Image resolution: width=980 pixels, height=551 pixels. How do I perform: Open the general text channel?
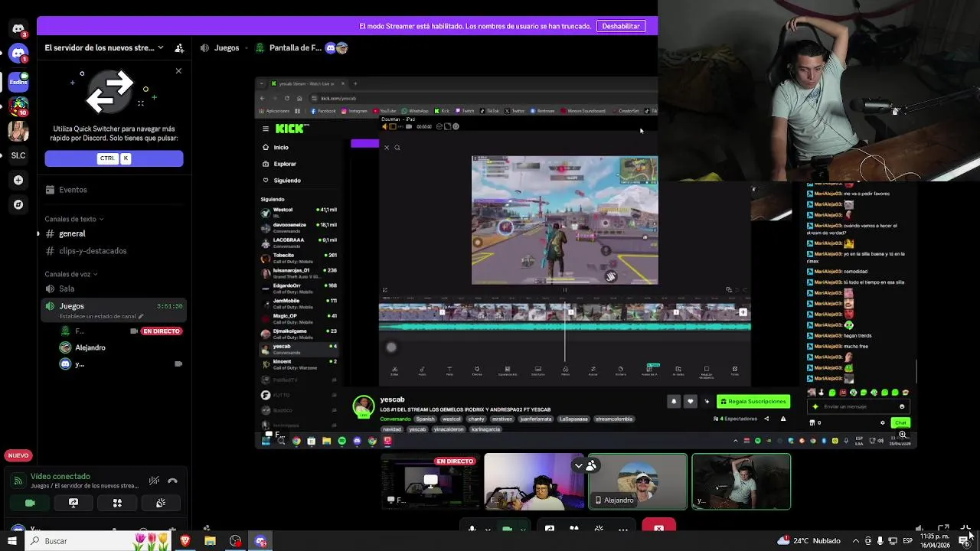click(x=113, y=233)
